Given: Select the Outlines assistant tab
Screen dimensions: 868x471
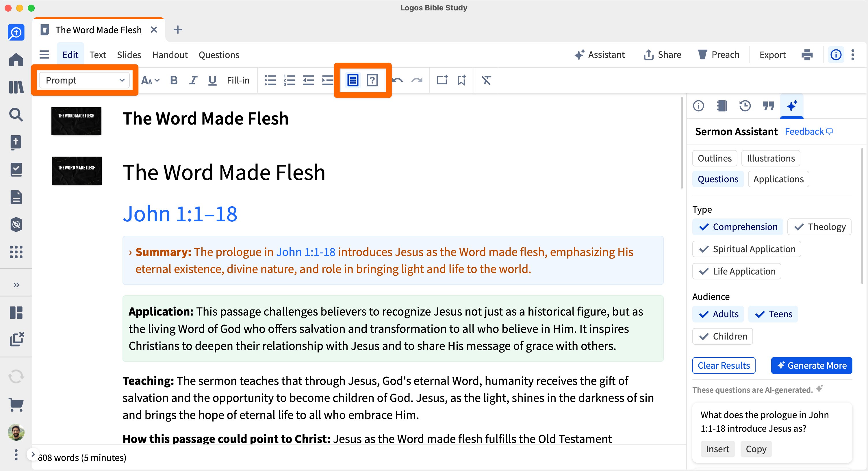Looking at the screenshot, I should coord(714,158).
